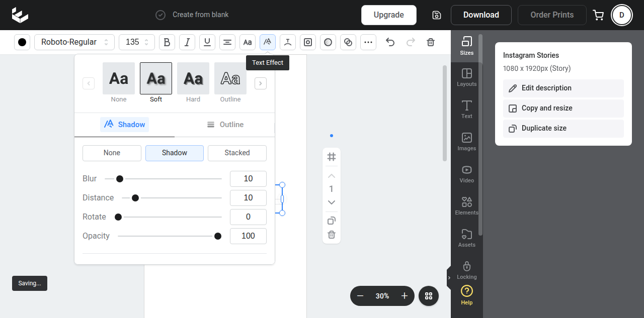Open the user profile avatar D
This screenshot has width=644, height=318.
pyautogui.click(x=622, y=15)
